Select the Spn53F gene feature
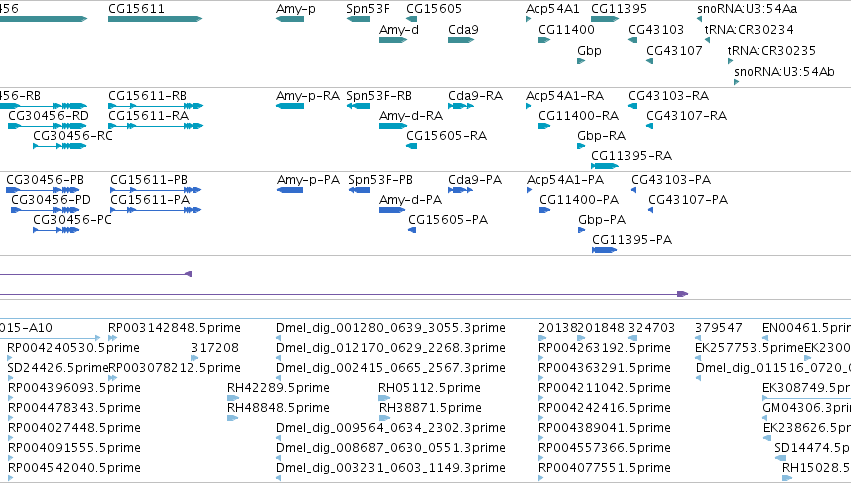 coord(358,19)
